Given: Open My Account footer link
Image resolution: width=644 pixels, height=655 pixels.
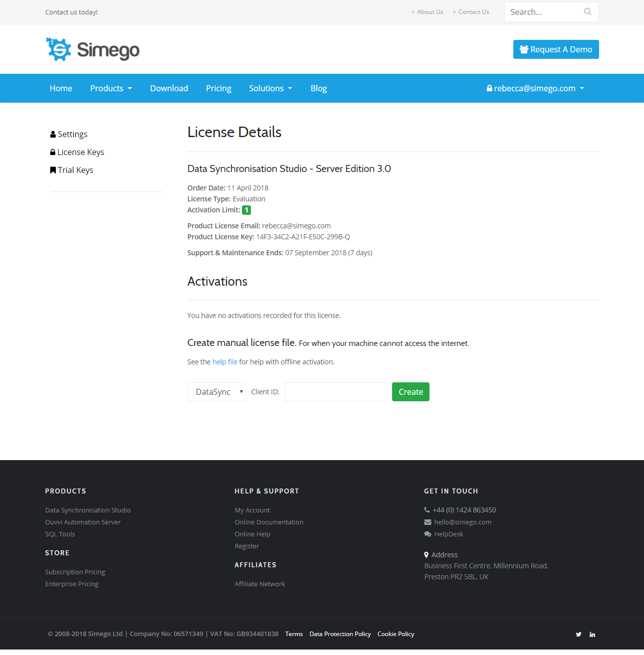Looking at the screenshot, I should pos(252,510).
